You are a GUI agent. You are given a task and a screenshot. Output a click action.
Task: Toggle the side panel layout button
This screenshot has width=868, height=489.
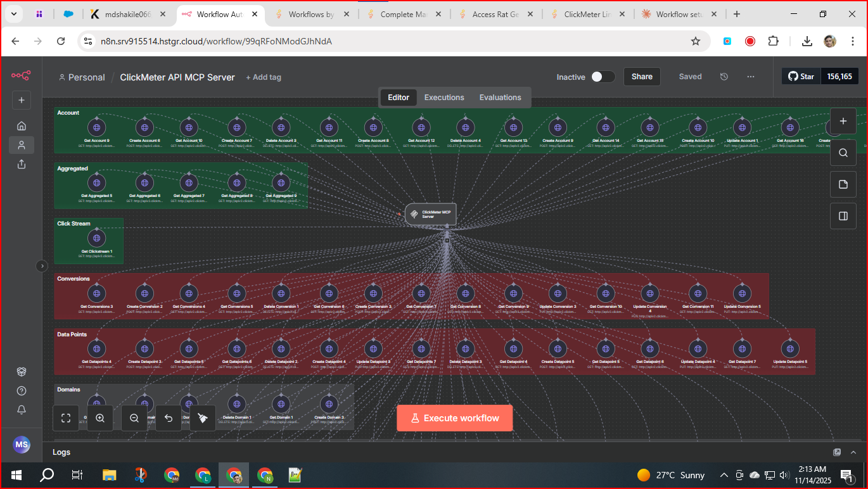tap(843, 216)
